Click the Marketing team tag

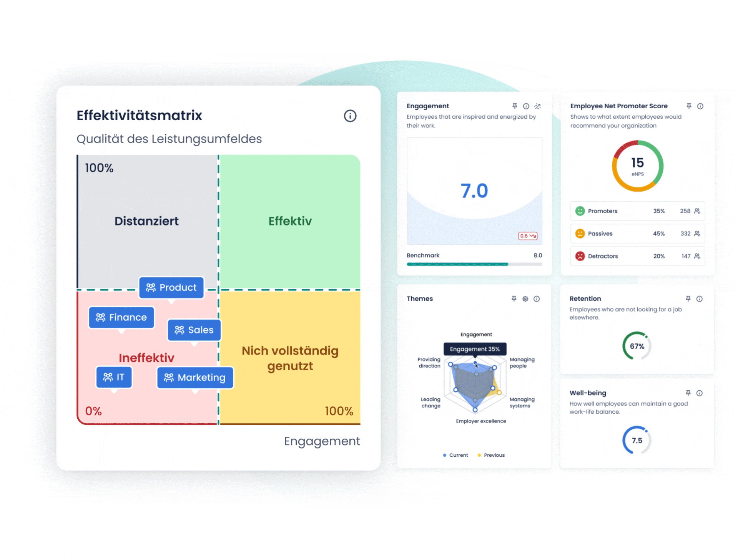tap(195, 378)
